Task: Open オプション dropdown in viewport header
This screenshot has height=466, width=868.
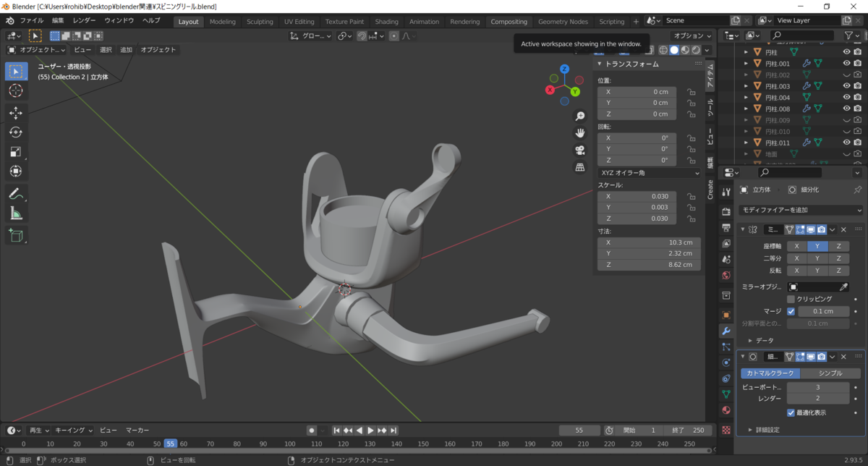Action: (692, 35)
